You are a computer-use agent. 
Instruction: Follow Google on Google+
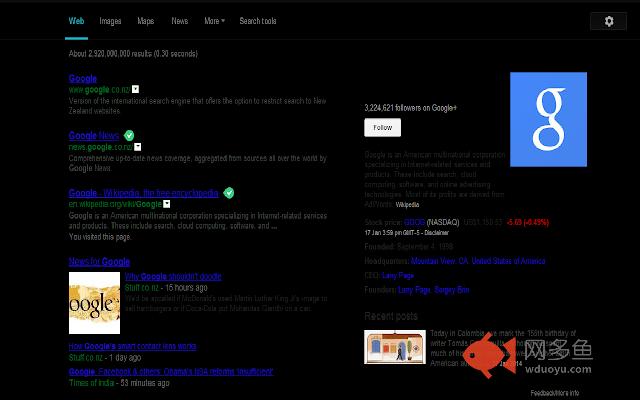click(382, 127)
